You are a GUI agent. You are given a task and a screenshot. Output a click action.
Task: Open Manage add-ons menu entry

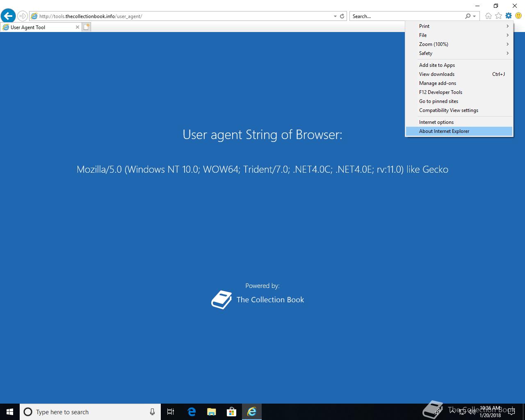point(459,83)
